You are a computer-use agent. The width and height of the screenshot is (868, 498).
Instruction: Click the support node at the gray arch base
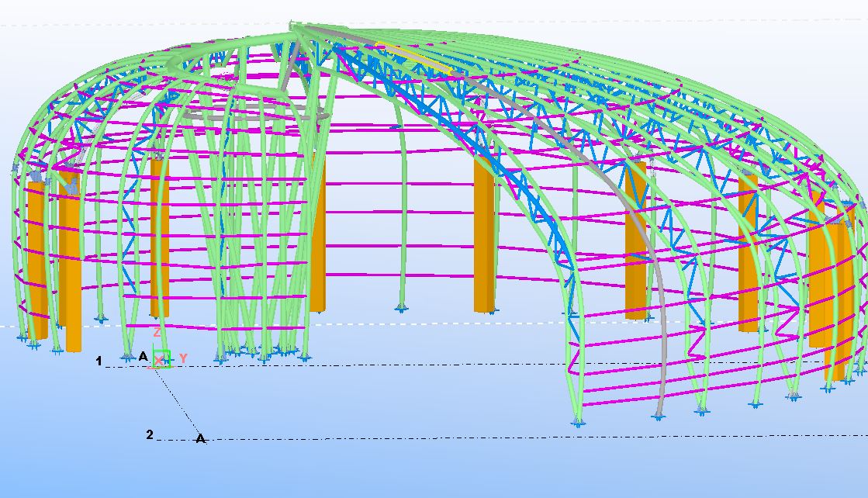pyautogui.click(x=659, y=416)
